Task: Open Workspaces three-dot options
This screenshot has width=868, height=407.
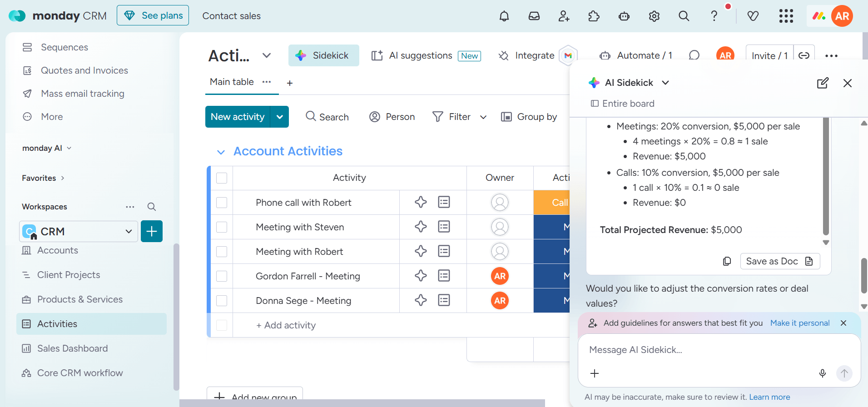Action: tap(130, 207)
